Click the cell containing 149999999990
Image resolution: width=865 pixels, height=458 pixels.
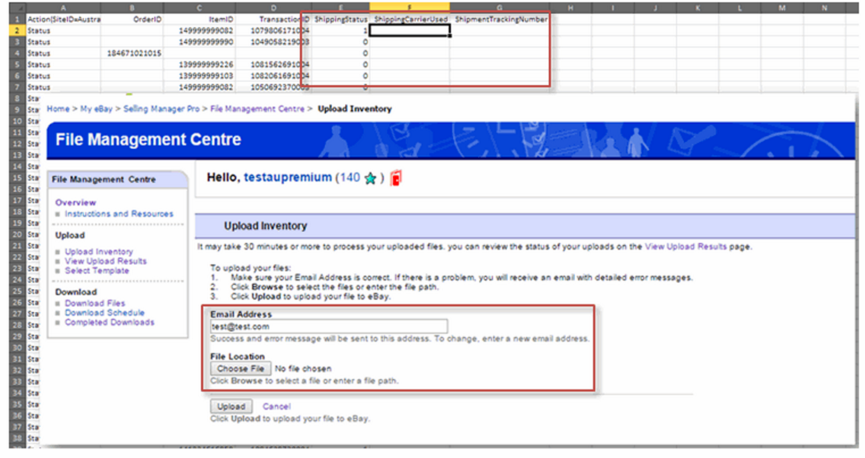tap(199, 42)
